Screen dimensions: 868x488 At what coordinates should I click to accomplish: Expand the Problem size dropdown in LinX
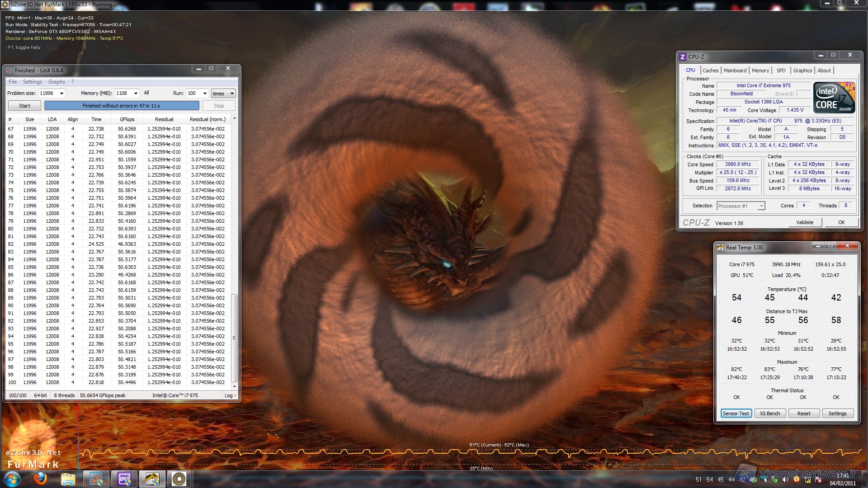61,94
